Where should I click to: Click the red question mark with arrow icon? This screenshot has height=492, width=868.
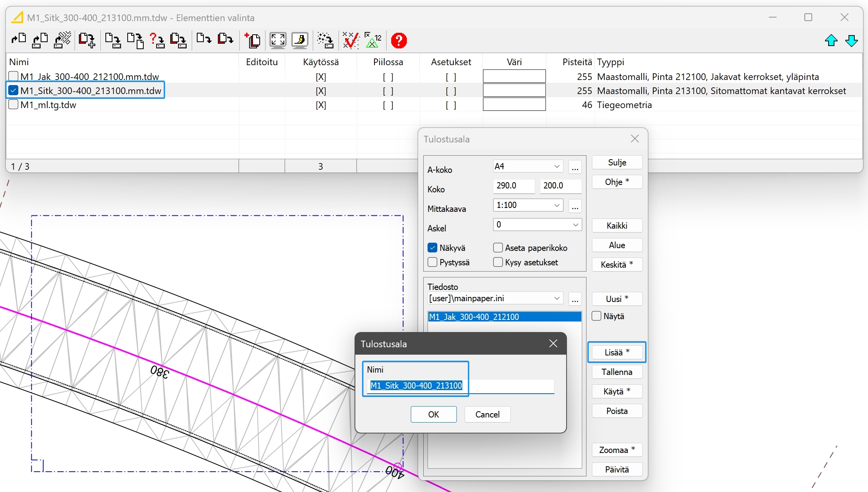click(157, 40)
